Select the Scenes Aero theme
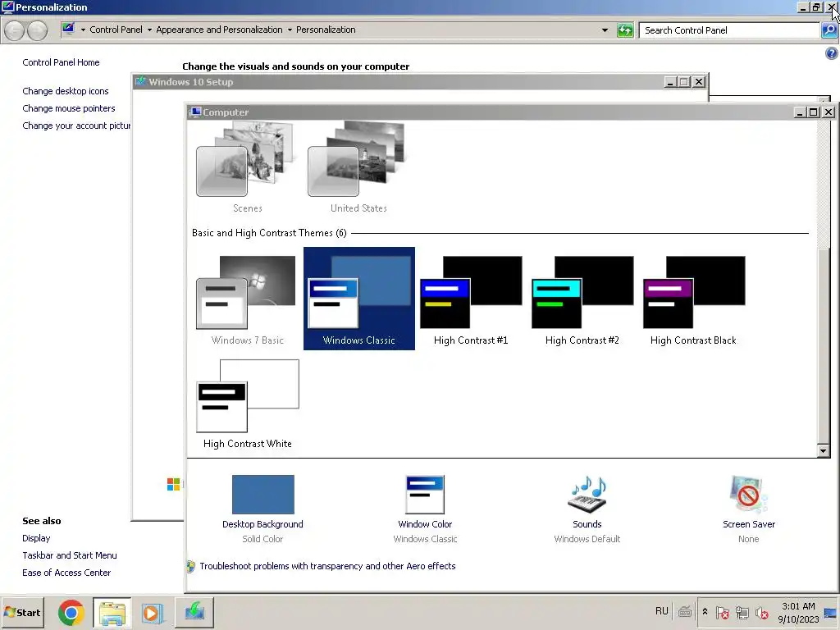This screenshot has width=840, height=630. [248, 167]
